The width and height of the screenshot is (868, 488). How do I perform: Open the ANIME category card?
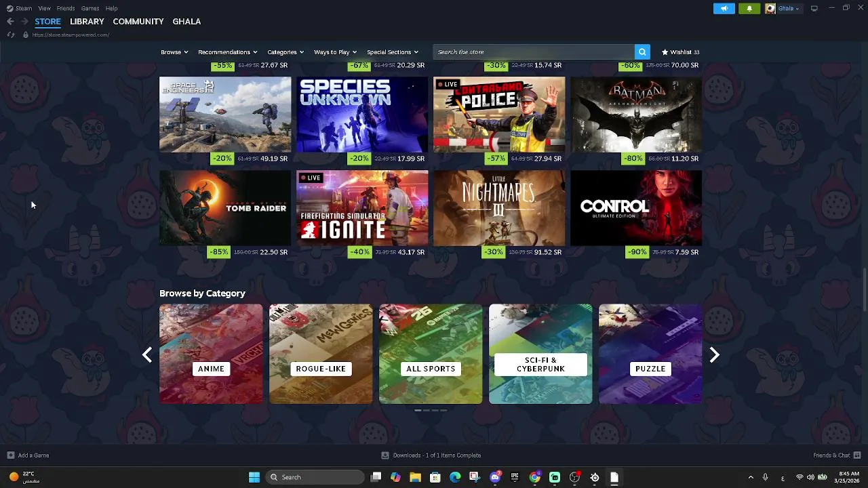pyautogui.click(x=211, y=354)
